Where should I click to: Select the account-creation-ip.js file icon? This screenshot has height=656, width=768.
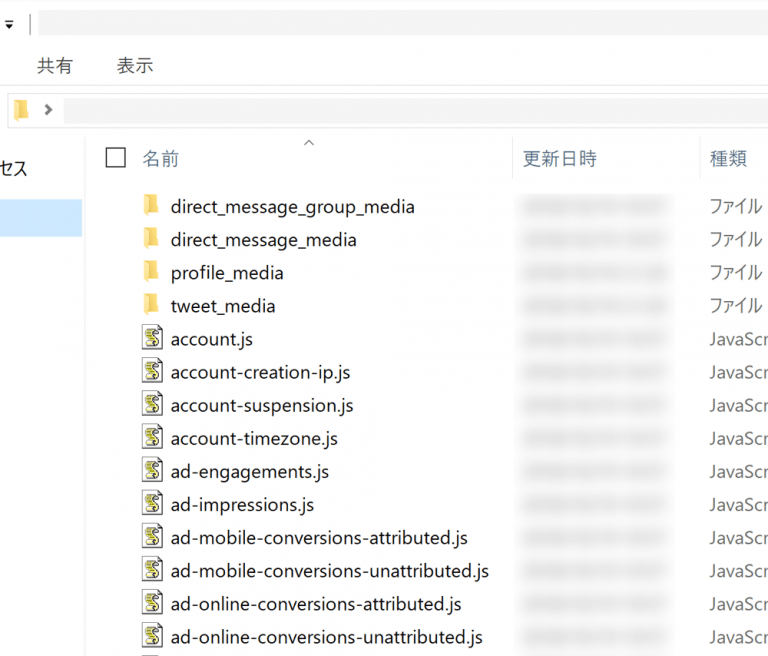click(x=152, y=371)
